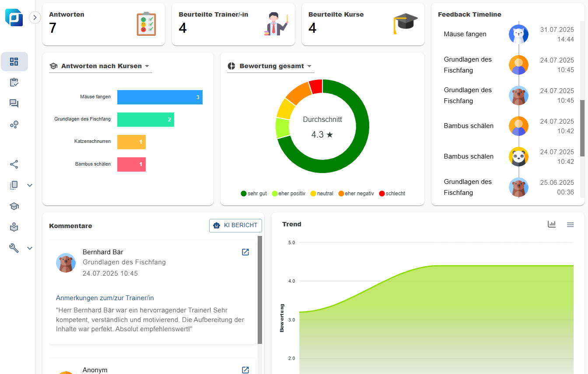Expand the sidebar with the arrow button
This screenshot has height=374, width=588.
[x=35, y=17]
